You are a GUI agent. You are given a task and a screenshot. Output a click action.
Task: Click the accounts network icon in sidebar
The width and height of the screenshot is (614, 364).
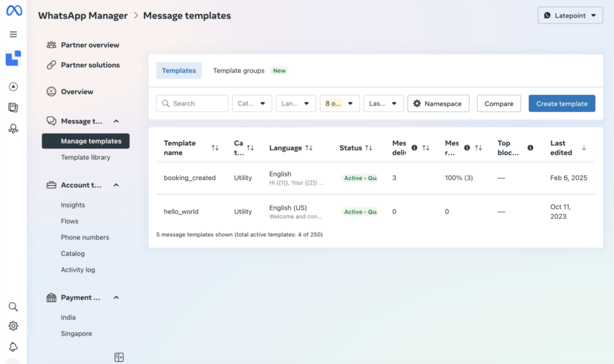pos(13,128)
